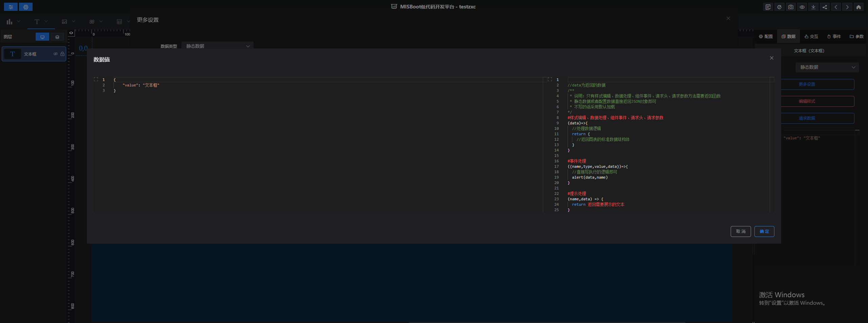Expand left JSON editor to fullscreen
Image resolution: width=868 pixels, height=323 pixels.
pos(96,79)
